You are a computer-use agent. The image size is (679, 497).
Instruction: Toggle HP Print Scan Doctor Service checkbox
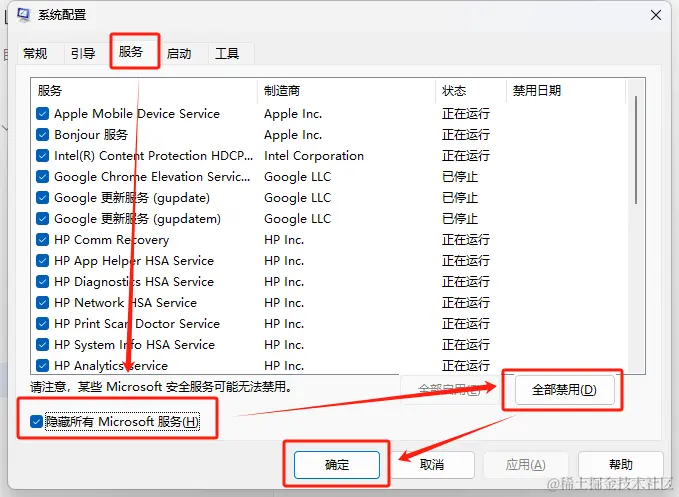pyautogui.click(x=42, y=323)
